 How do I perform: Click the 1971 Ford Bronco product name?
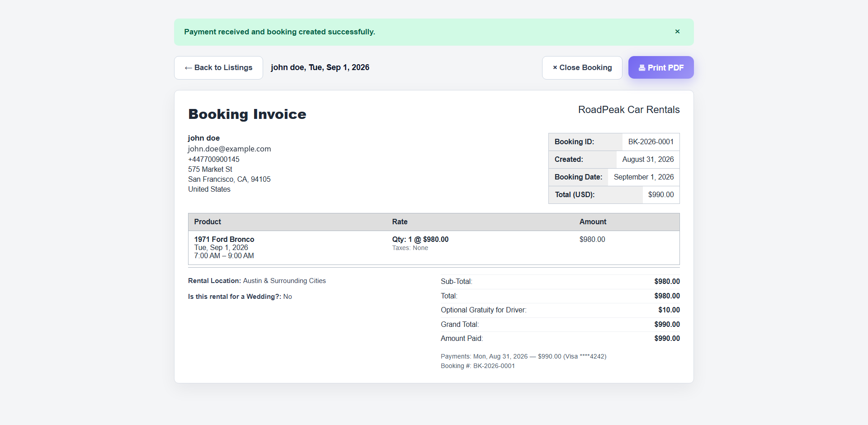click(x=224, y=239)
